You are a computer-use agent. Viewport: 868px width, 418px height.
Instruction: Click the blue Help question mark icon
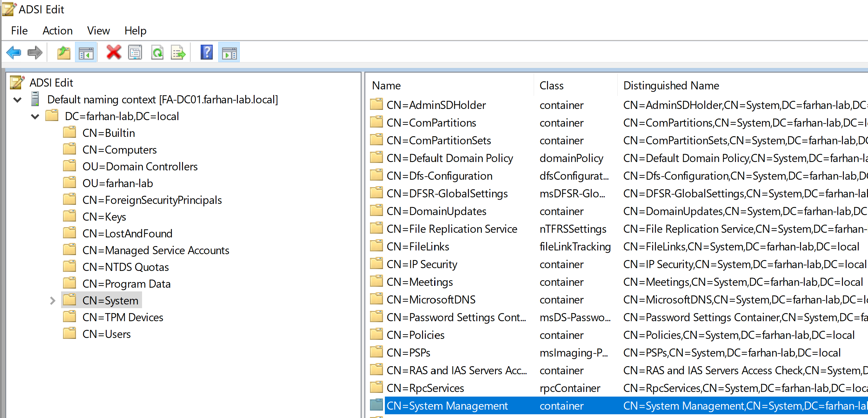pyautogui.click(x=207, y=52)
